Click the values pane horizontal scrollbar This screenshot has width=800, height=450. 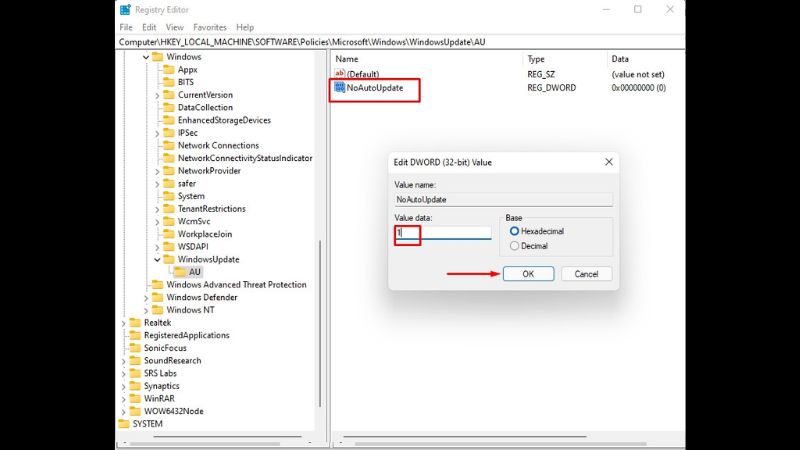point(465,437)
